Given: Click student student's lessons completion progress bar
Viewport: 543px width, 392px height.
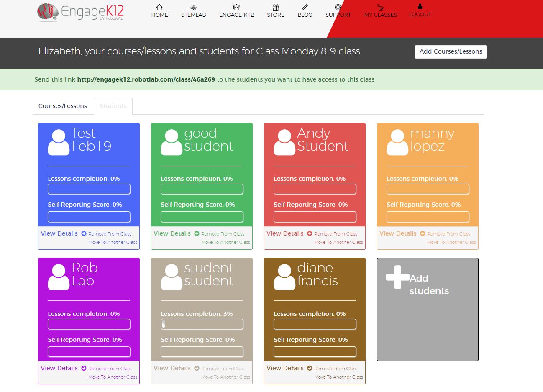Looking at the screenshot, I should (x=202, y=324).
